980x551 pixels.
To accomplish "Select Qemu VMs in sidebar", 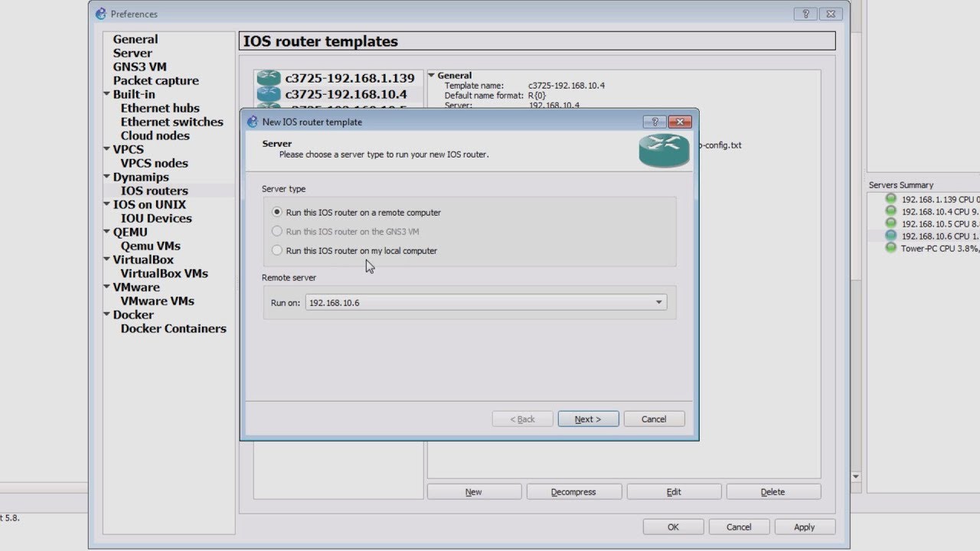I will pyautogui.click(x=150, y=246).
